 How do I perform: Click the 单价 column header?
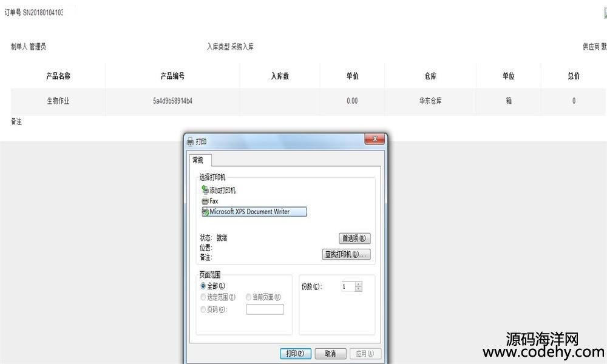coord(352,76)
